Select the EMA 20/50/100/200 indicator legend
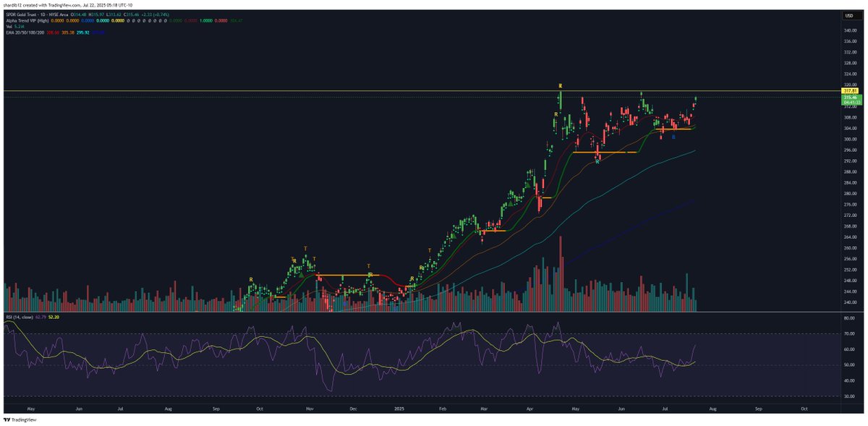Image resolution: width=868 pixels, height=426 pixels. tap(25, 33)
